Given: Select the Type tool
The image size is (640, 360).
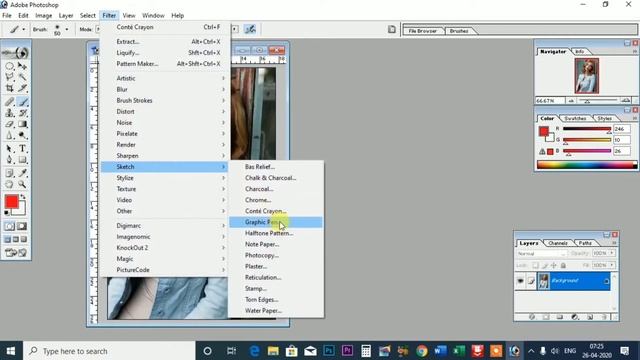Looking at the screenshot, I should pos(22,149).
